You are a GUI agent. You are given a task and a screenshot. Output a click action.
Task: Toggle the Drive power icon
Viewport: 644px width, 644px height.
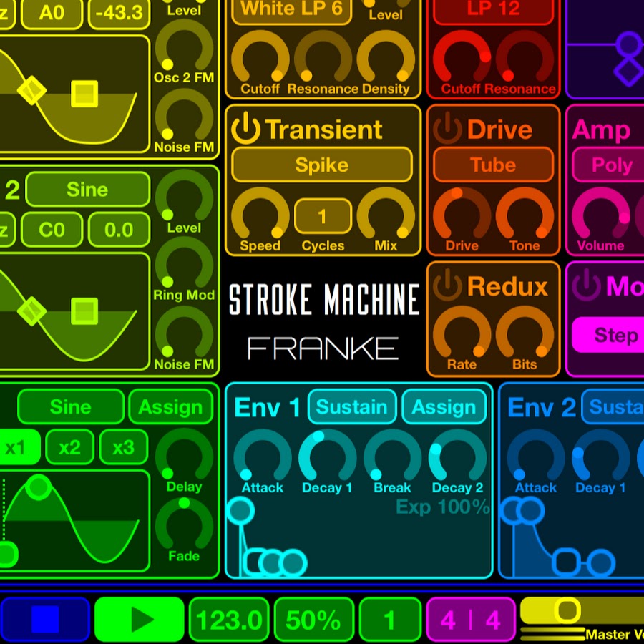click(x=447, y=130)
